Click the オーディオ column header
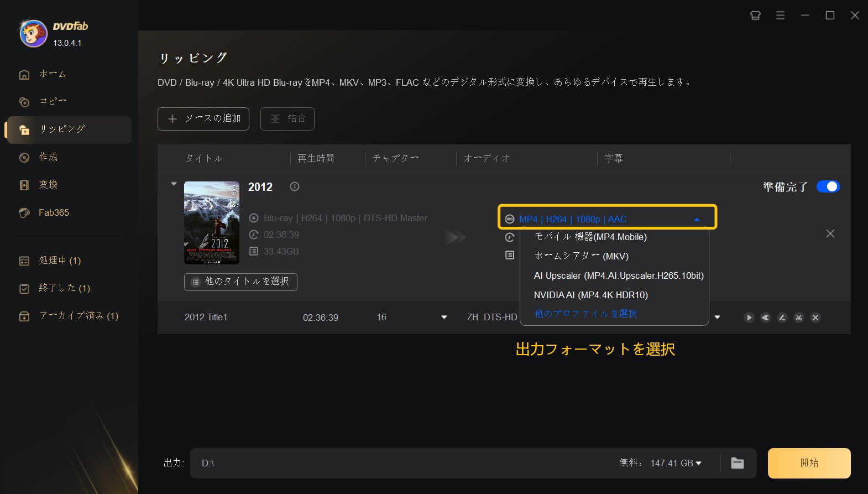 [487, 159]
